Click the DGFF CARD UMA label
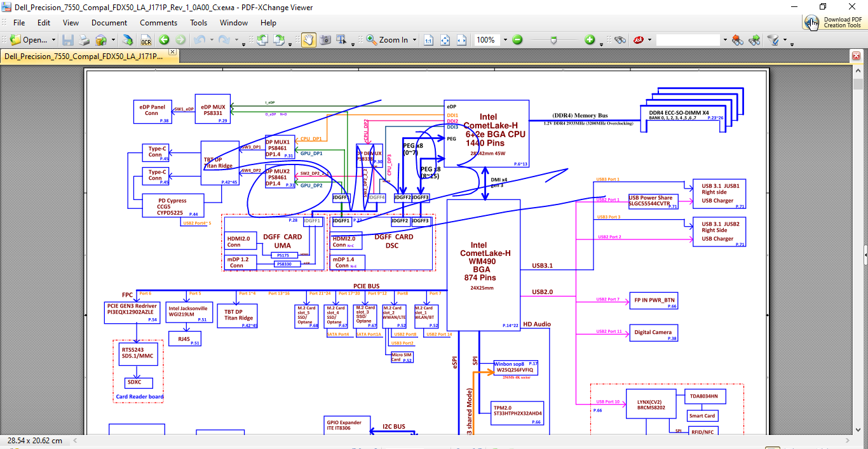868x449 pixels. 283,241
